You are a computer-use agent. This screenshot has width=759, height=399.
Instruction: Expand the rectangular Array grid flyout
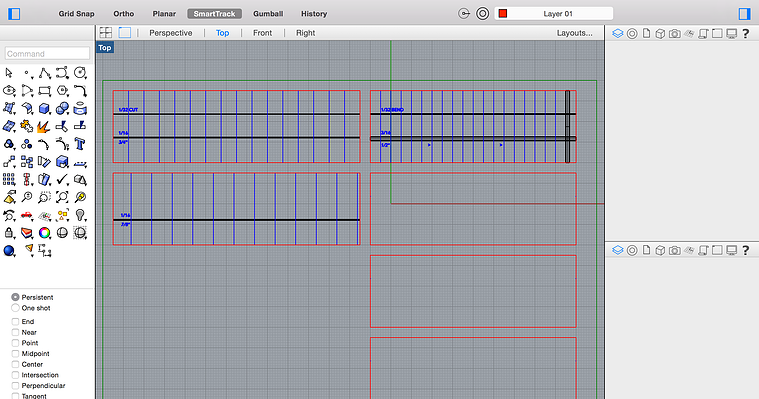point(9,180)
